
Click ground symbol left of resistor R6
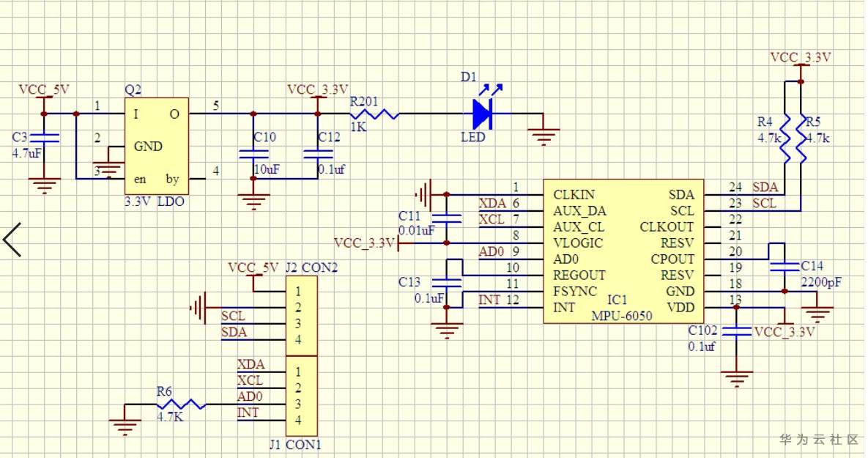click(x=125, y=427)
